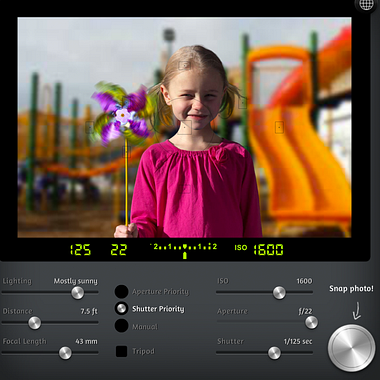380x380 pixels.
Task: Click the Aperture slider label
Action: tap(232, 311)
